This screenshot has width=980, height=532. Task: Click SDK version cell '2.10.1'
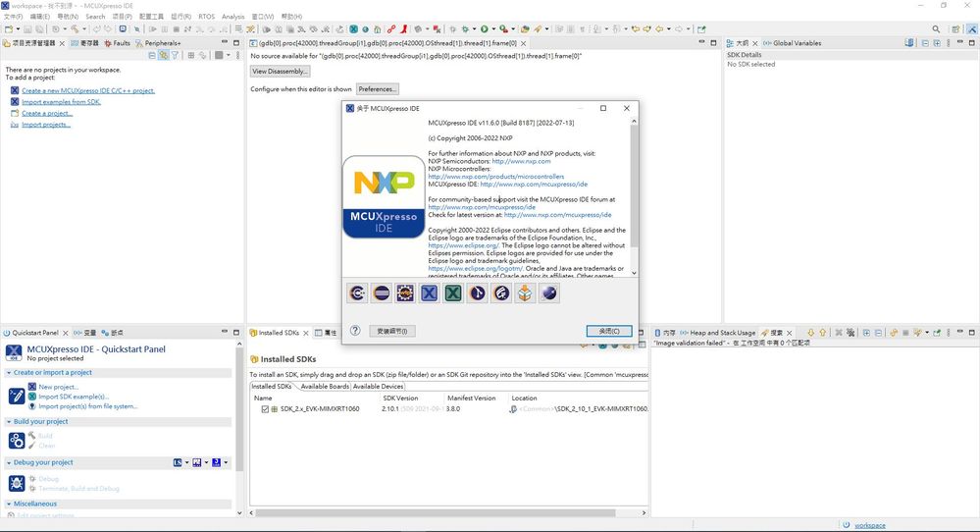click(x=390, y=409)
